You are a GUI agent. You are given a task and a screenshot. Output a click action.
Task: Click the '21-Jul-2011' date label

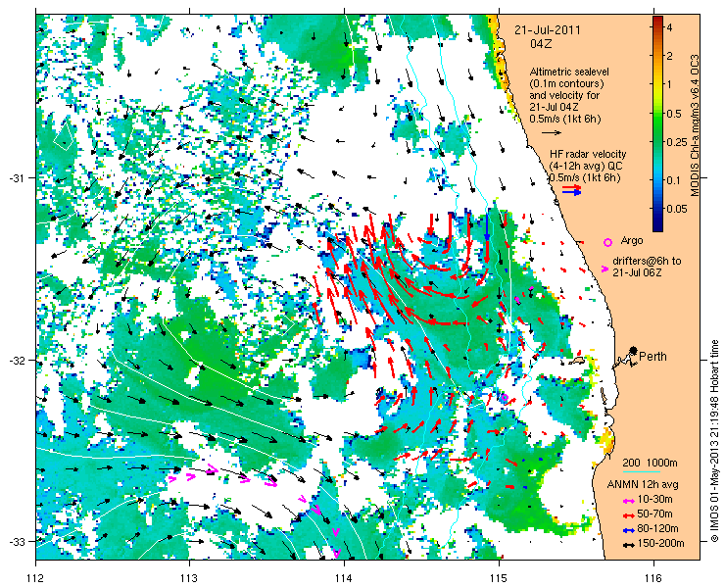coord(548,30)
